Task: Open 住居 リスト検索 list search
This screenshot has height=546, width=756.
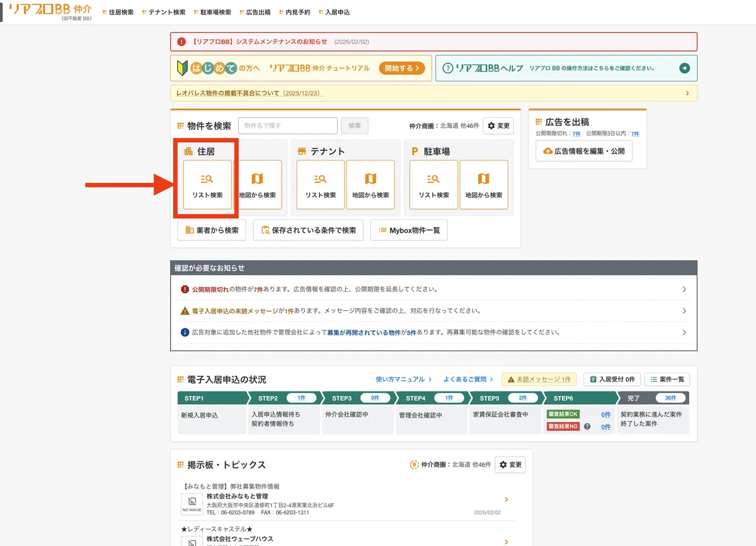Action: (207, 184)
